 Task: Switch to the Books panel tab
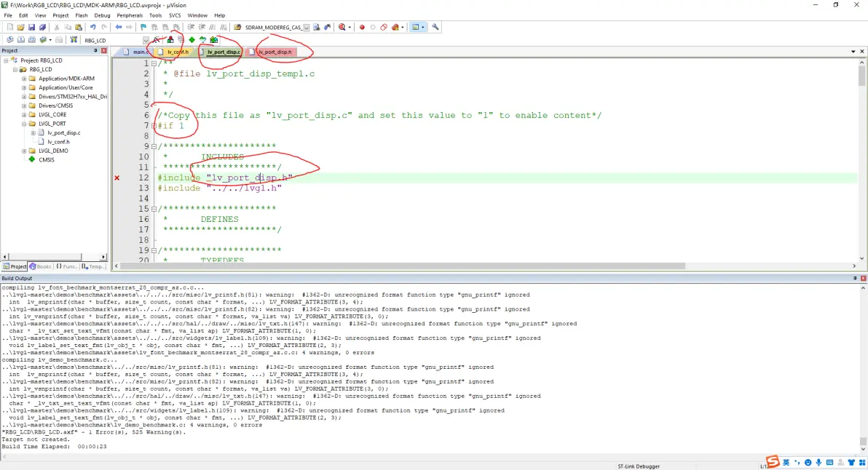point(40,266)
